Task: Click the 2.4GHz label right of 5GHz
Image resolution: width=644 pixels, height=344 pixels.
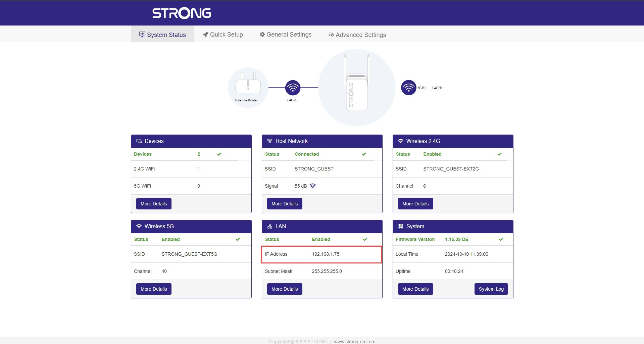Action: [437, 88]
